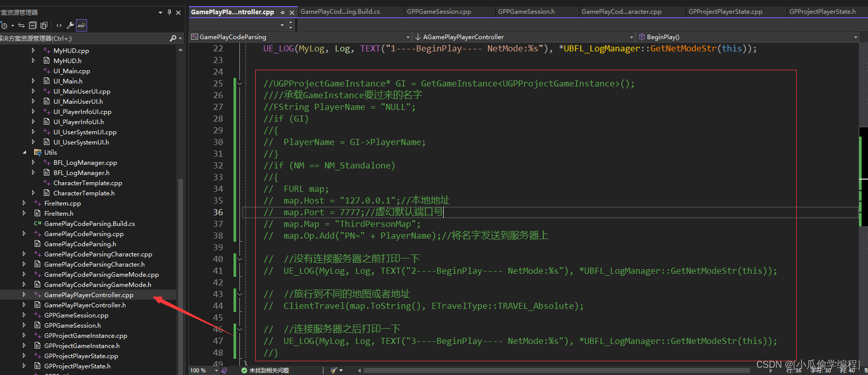Click the pin icon on GamePlayPla...ntroller.cpp tab
The height and width of the screenshot is (375, 868).
click(282, 12)
